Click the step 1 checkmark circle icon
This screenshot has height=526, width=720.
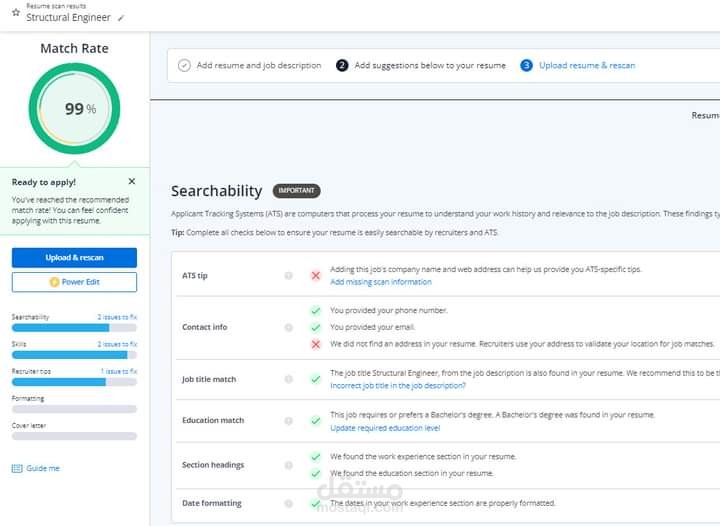click(x=184, y=65)
